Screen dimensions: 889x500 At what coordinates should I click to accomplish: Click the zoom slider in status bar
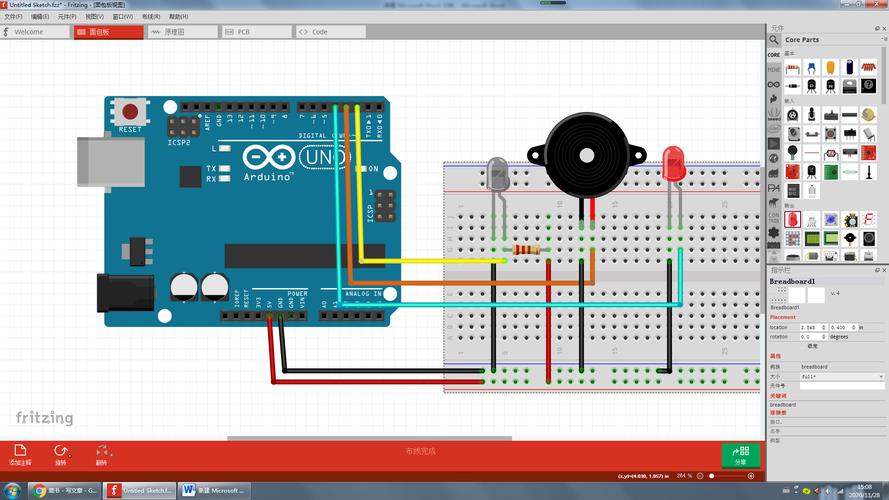pyautogui.click(x=735, y=476)
